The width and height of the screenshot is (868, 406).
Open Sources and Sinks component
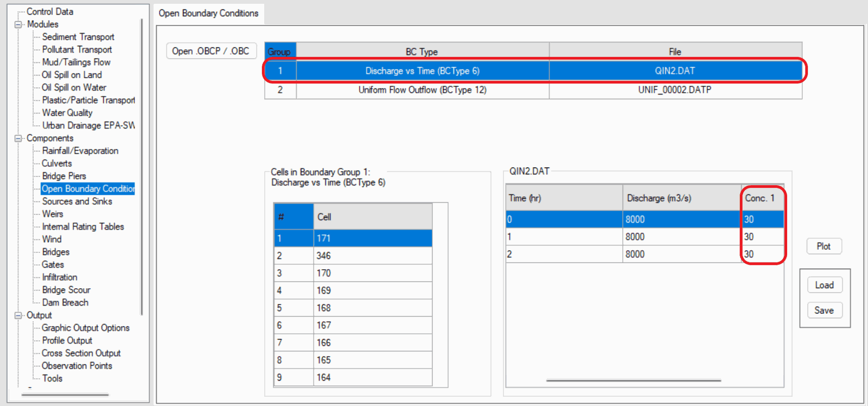coord(77,201)
